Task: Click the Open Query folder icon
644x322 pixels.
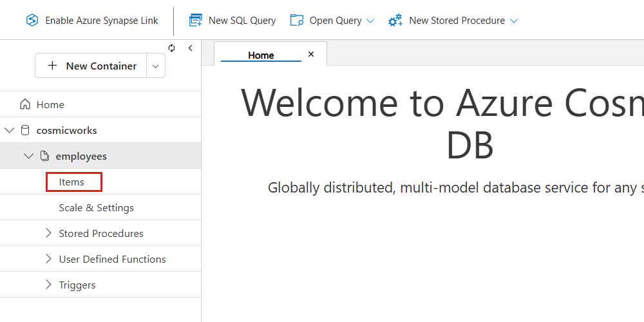Action: [297, 21]
